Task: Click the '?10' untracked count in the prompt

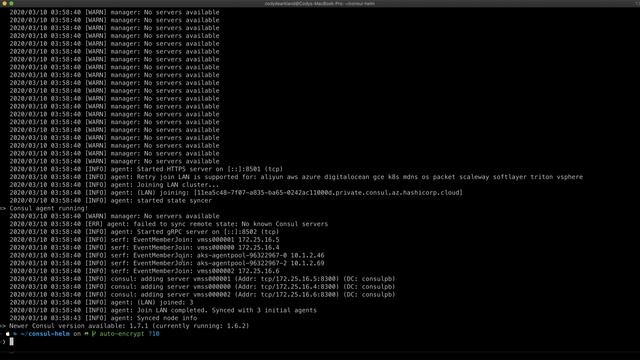Action: [154, 334]
